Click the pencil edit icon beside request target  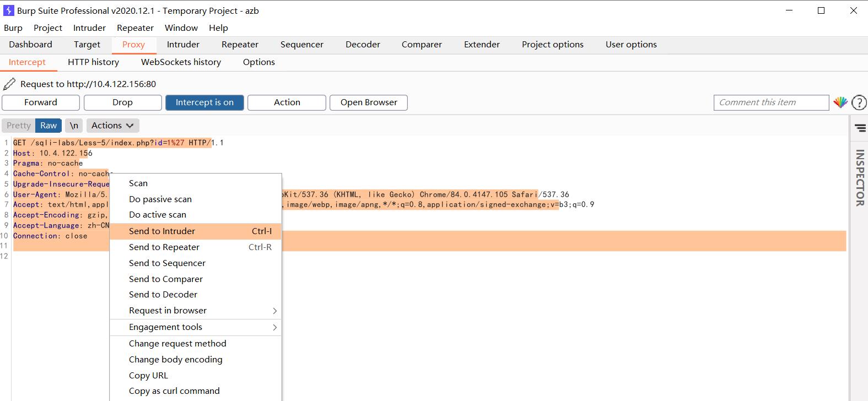click(9, 84)
